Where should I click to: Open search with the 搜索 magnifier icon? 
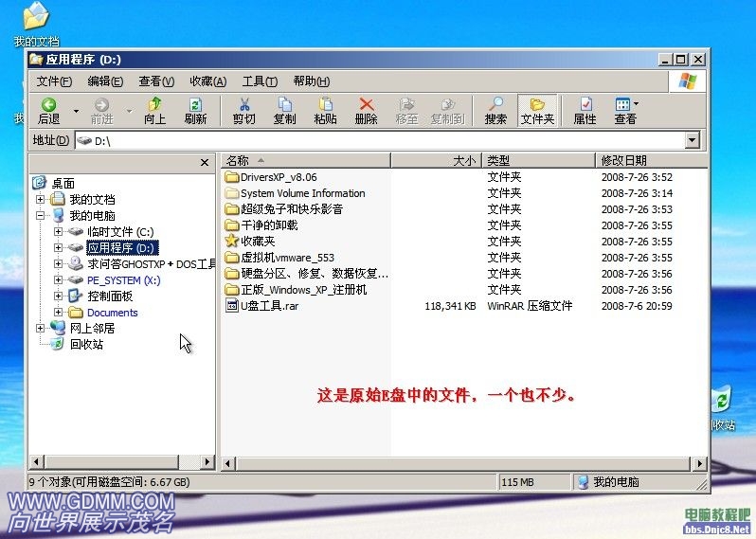(x=495, y=111)
